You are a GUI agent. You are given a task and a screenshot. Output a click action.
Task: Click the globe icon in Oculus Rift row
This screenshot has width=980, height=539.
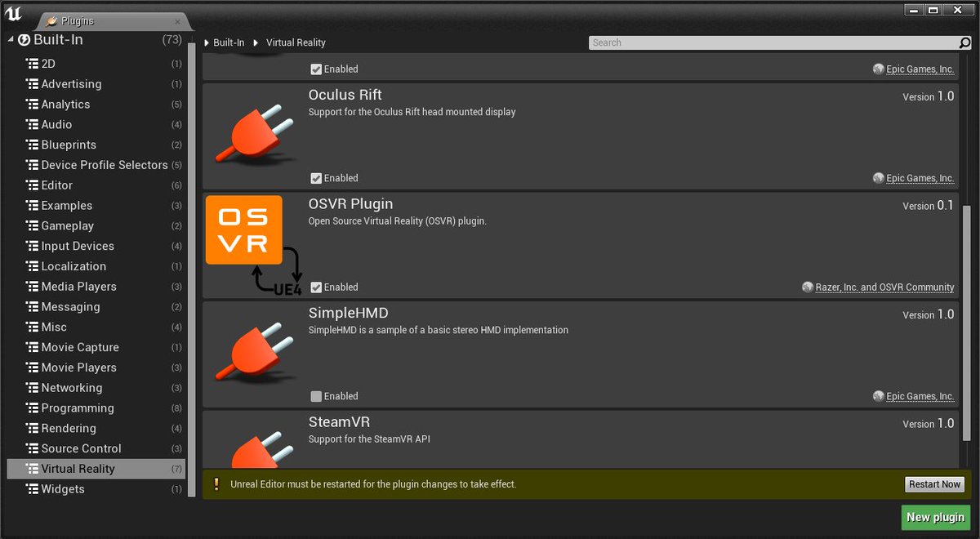pyautogui.click(x=878, y=178)
